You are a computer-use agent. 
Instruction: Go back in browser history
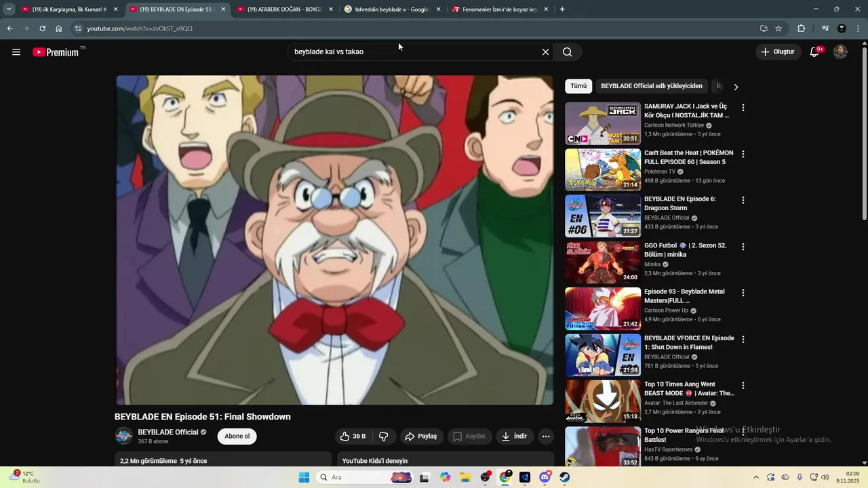tap(9, 28)
